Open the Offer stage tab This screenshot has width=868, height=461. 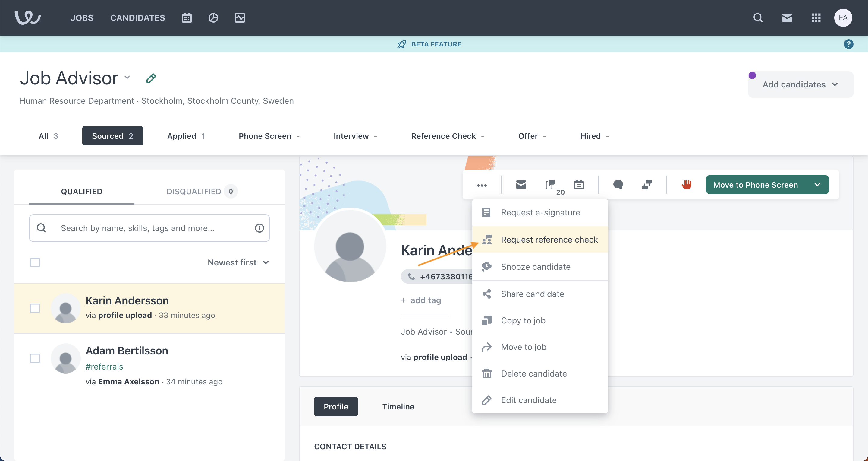click(532, 136)
